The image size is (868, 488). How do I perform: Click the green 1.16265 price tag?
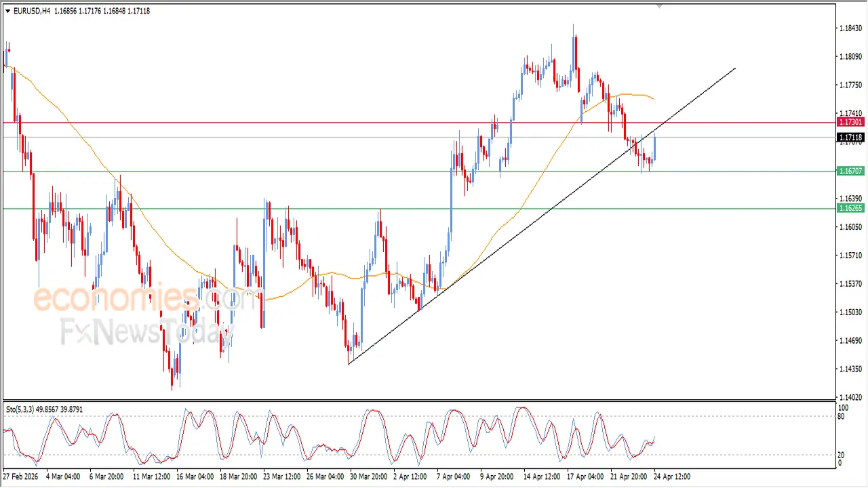coord(850,208)
